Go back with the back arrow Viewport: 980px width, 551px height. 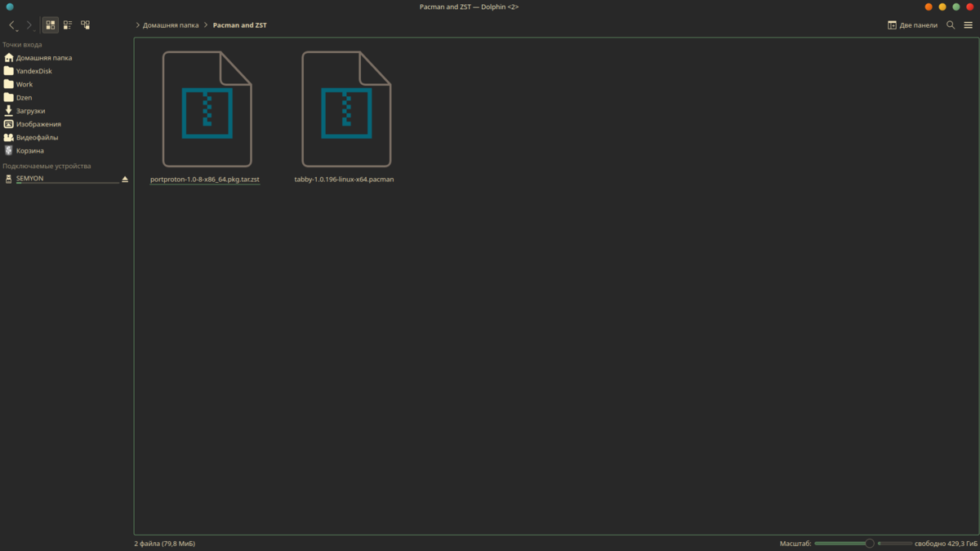coord(12,25)
